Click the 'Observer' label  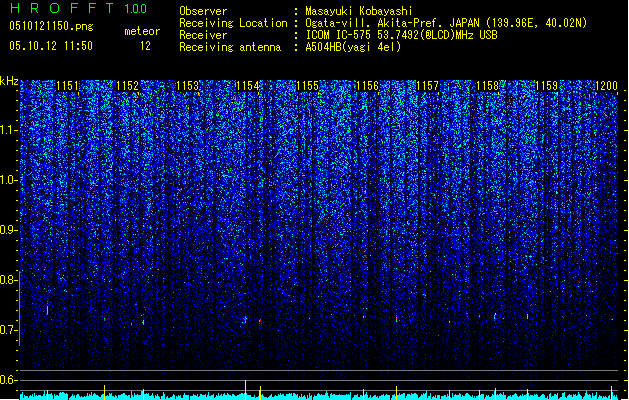pos(203,11)
